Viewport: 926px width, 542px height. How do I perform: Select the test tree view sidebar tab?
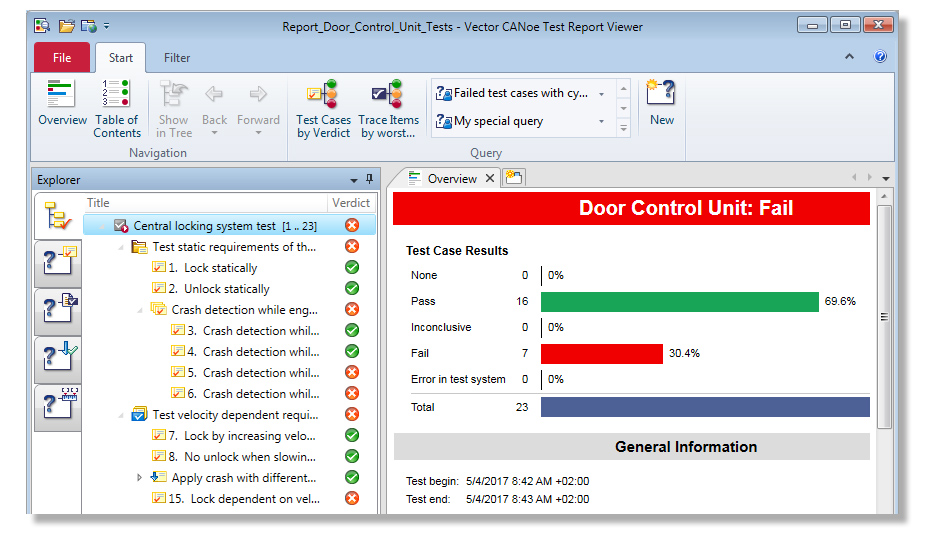pos(58,216)
